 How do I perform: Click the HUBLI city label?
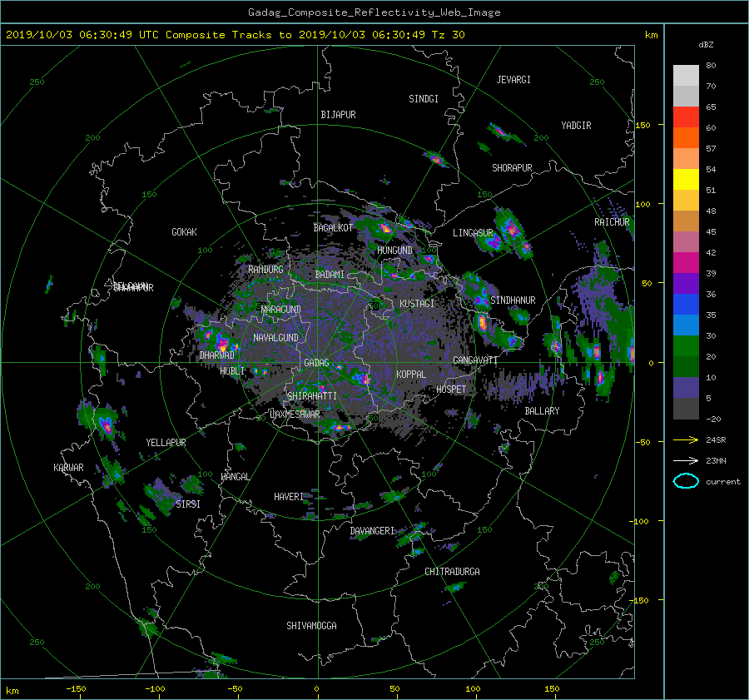coord(231,370)
